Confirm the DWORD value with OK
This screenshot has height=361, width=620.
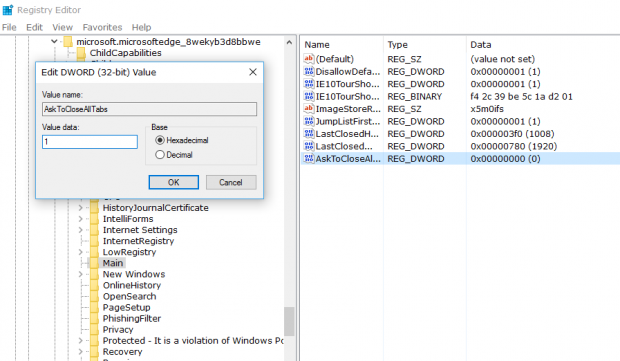click(x=174, y=182)
